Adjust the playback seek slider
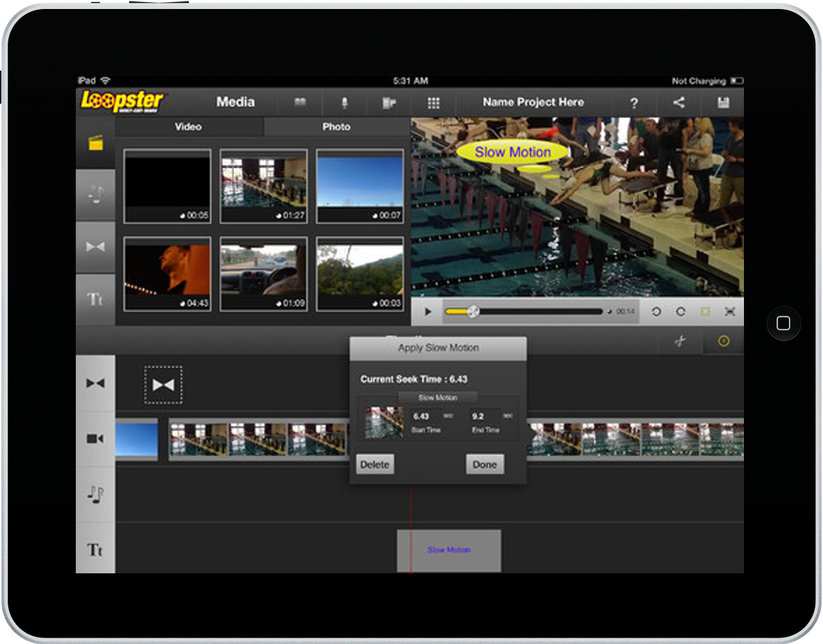 coord(473,311)
